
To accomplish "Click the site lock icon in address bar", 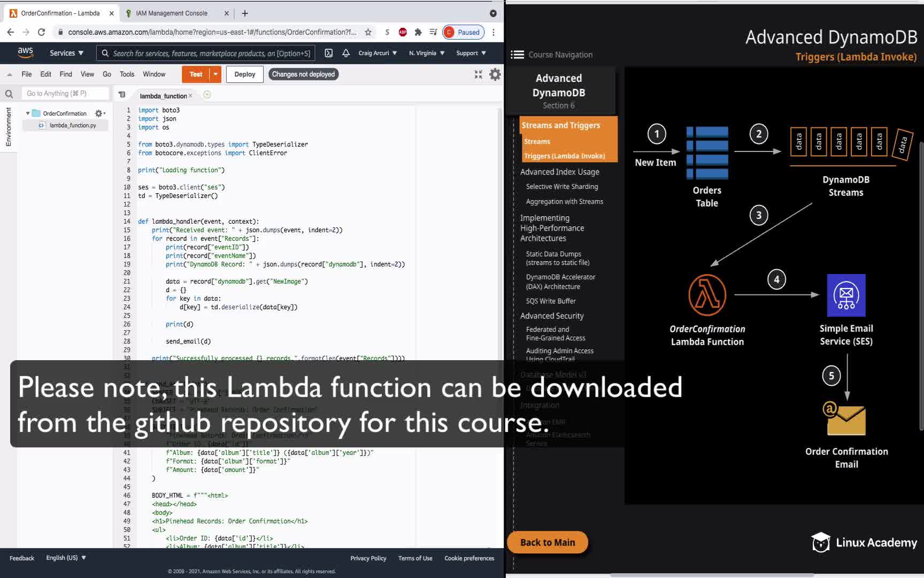I will click(x=60, y=32).
